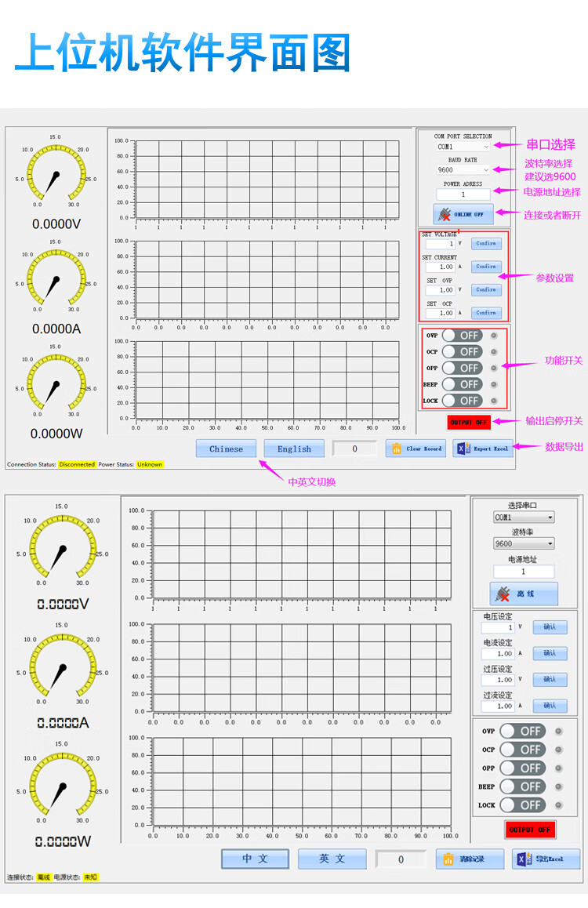Click the Excel icon on Export Excel button

(463, 449)
